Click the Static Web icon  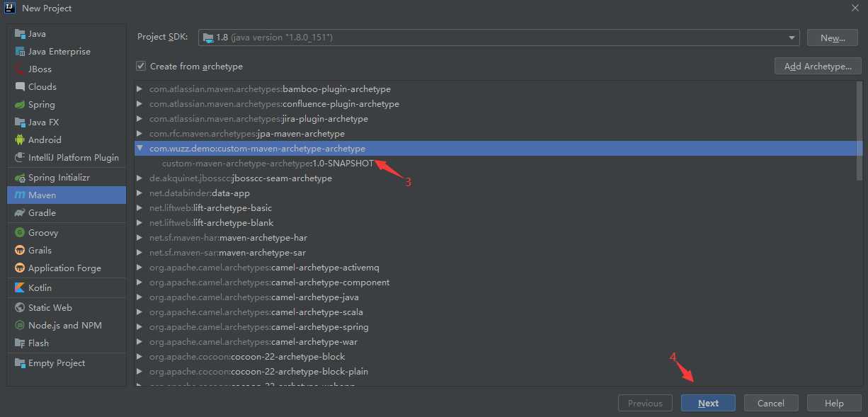(20, 308)
